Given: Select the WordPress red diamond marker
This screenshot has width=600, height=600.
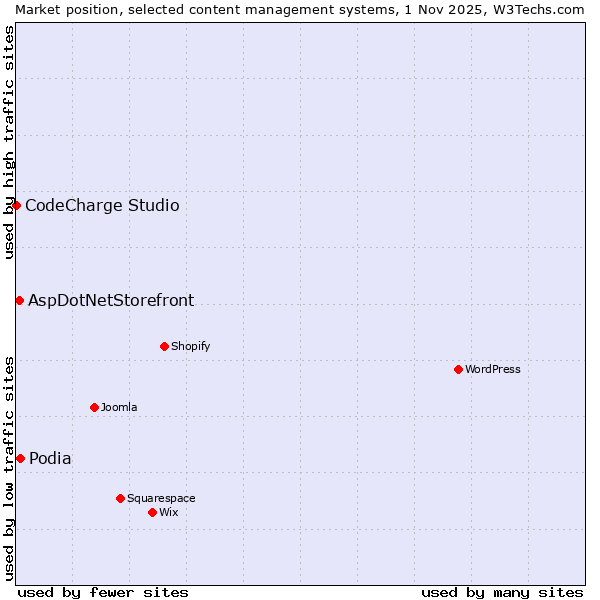Looking at the screenshot, I should [458, 369].
